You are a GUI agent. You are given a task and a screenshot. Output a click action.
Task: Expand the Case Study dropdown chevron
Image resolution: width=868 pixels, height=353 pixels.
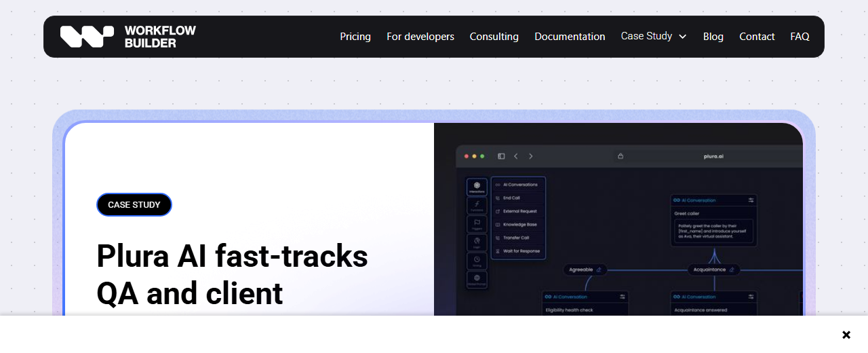(682, 37)
